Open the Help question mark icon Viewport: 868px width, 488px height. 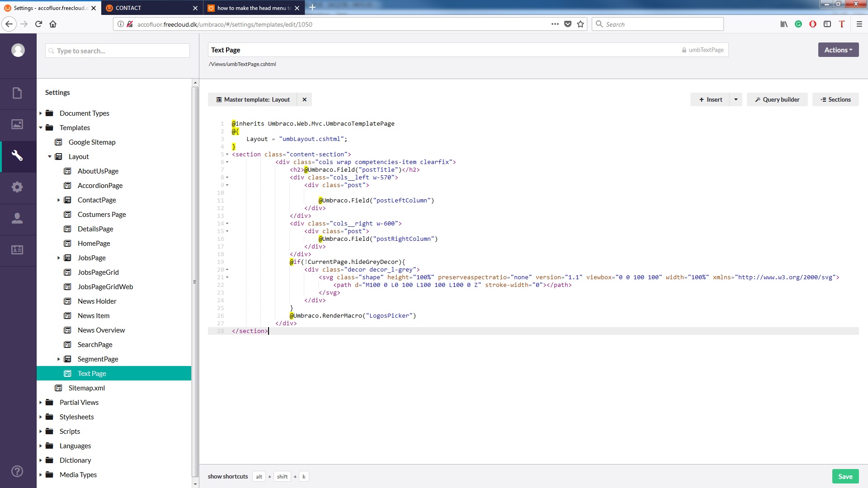[17, 471]
